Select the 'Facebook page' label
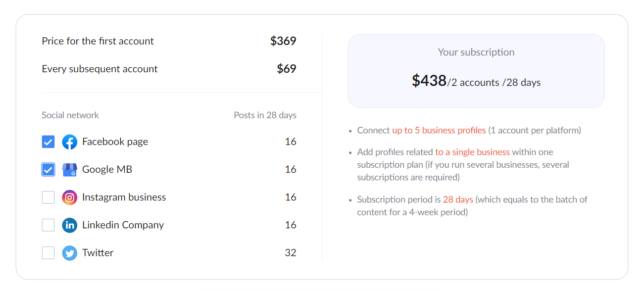The width and height of the screenshot is (644, 291). click(115, 142)
